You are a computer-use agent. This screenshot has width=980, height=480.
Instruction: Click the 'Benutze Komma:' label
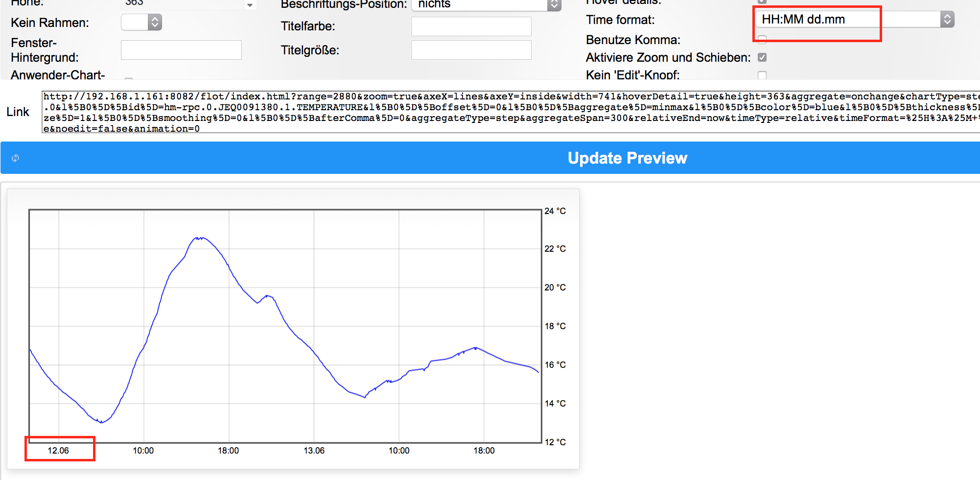click(x=633, y=40)
